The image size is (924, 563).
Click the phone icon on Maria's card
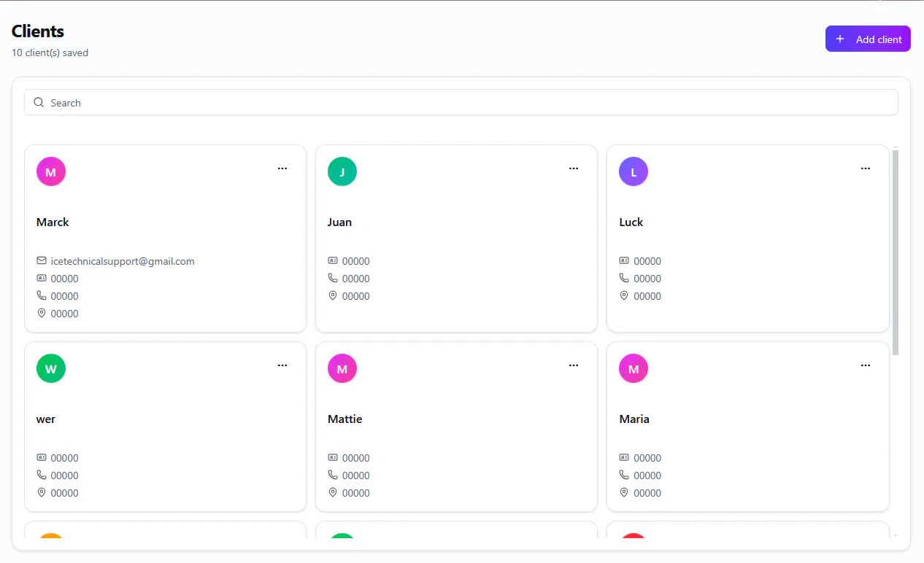point(624,475)
